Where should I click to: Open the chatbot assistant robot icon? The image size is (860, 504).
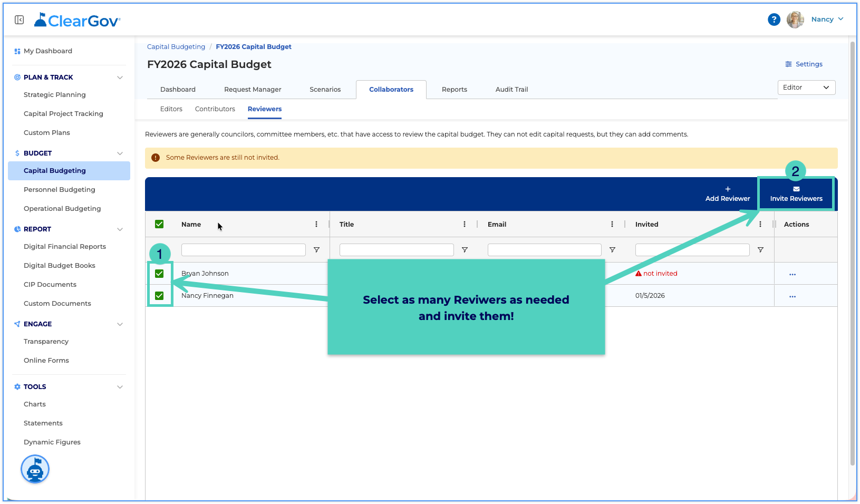pyautogui.click(x=35, y=469)
